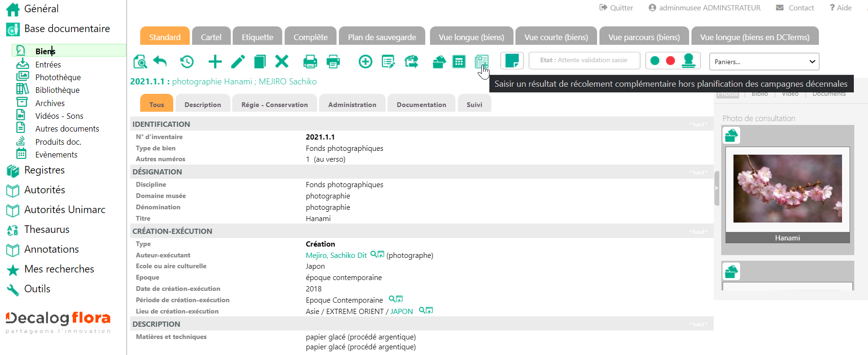Expand the Registres menu in sidebar

click(x=44, y=170)
